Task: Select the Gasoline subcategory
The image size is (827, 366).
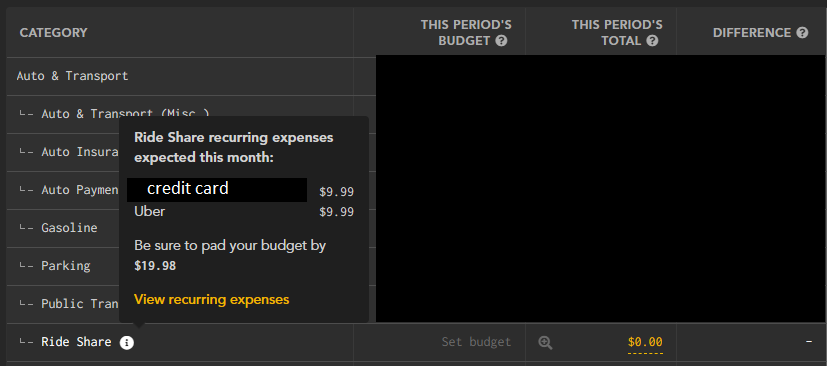Action: click(69, 228)
